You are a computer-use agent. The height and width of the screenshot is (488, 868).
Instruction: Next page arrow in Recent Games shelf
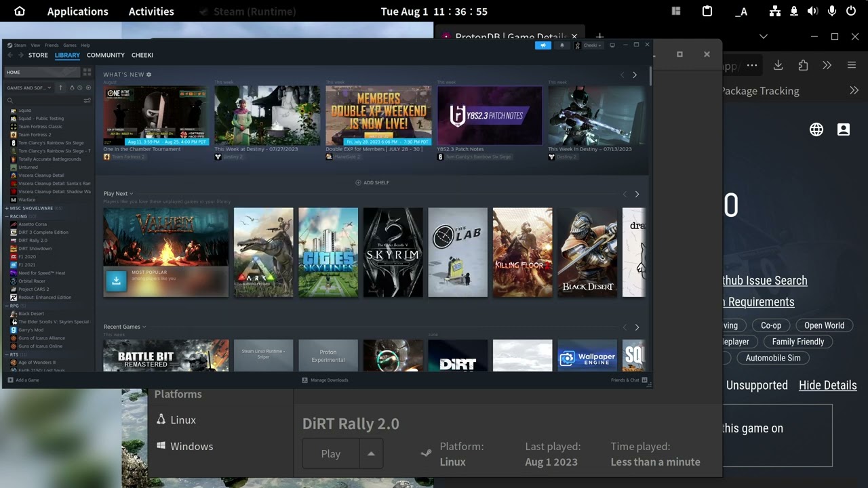[637, 327]
